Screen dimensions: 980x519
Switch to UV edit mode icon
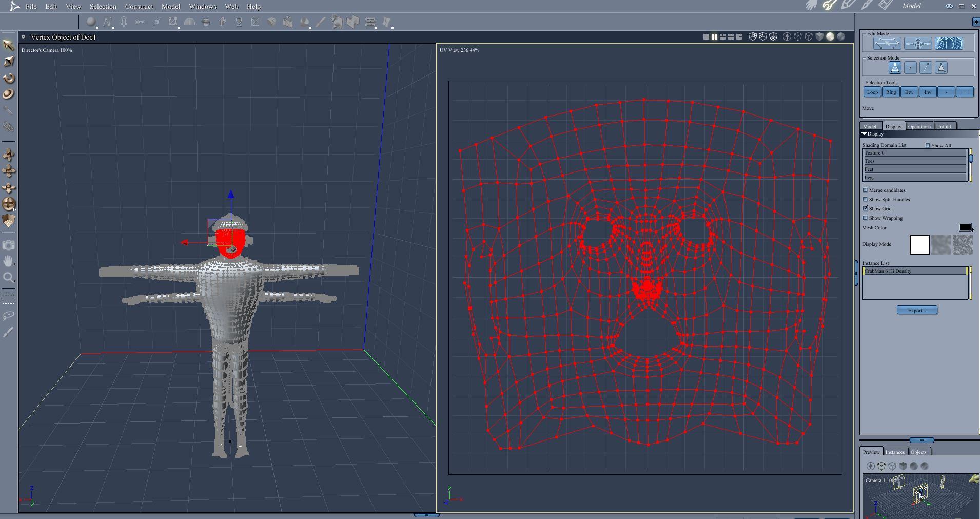point(948,44)
